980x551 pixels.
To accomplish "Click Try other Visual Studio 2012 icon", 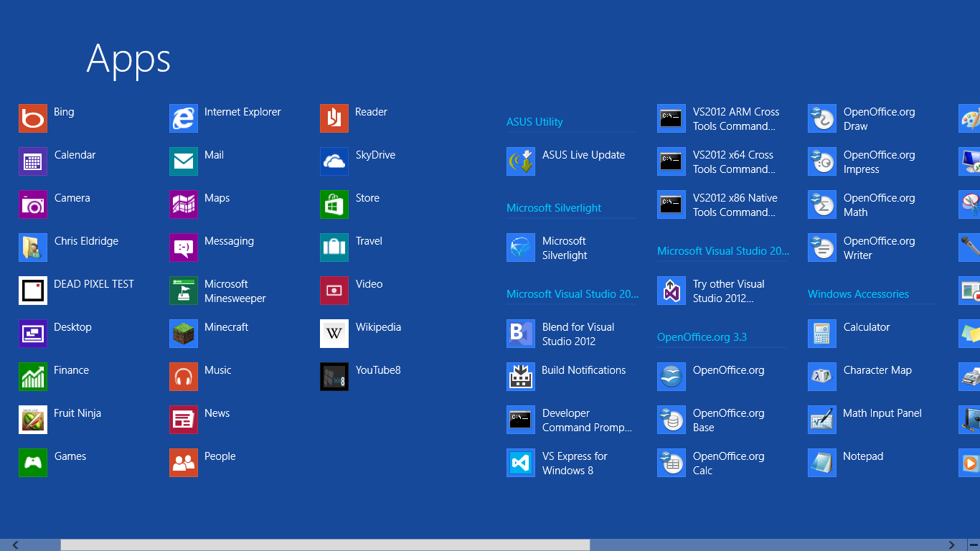I will [672, 291].
